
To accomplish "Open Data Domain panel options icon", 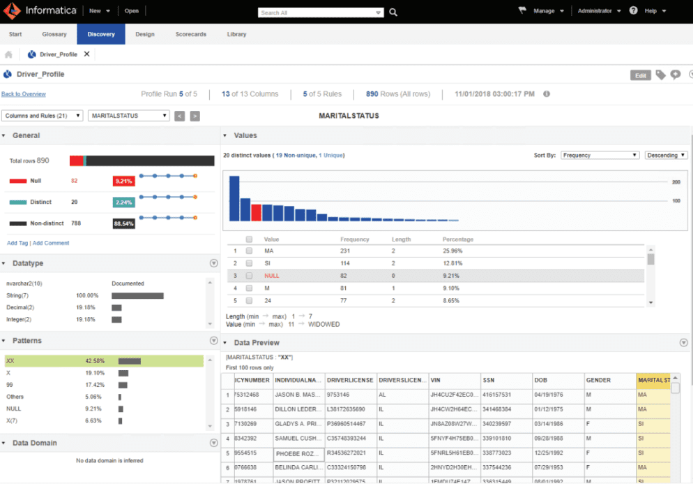I will coord(213,443).
